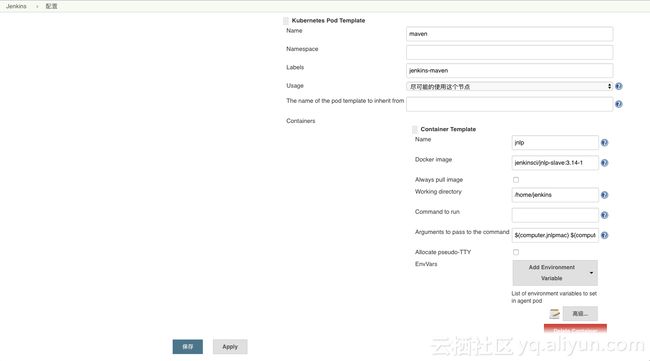Focus the Labels field 'jenkins-maven'

point(509,70)
